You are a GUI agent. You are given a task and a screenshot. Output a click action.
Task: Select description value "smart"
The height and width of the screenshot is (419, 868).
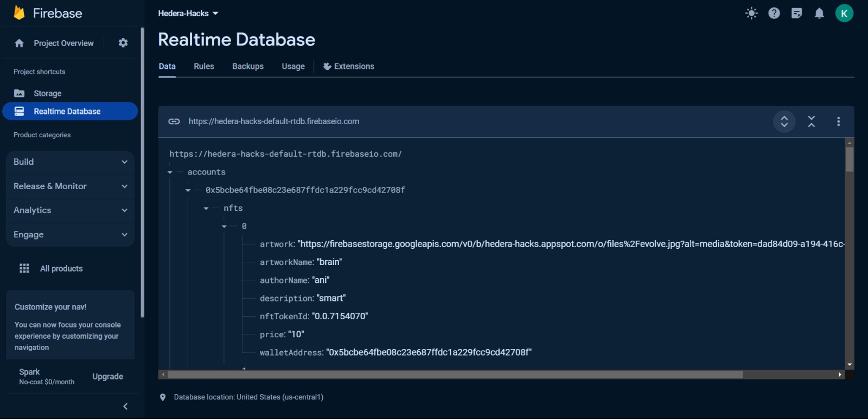point(331,298)
